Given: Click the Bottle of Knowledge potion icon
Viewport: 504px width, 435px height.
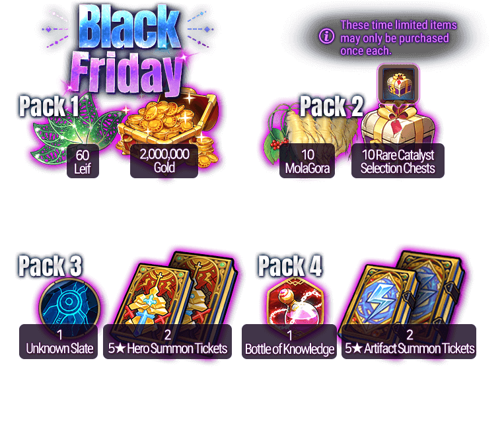Looking at the screenshot, I should click(295, 302).
